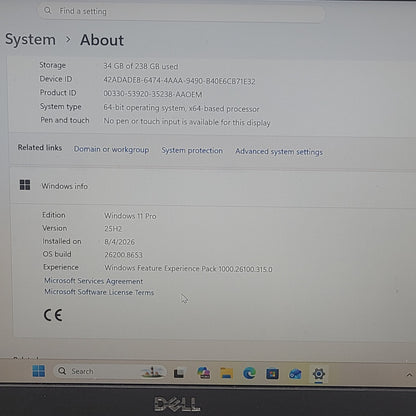Click the 'Windows 11 Pro' edition value

pyautogui.click(x=130, y=216)
